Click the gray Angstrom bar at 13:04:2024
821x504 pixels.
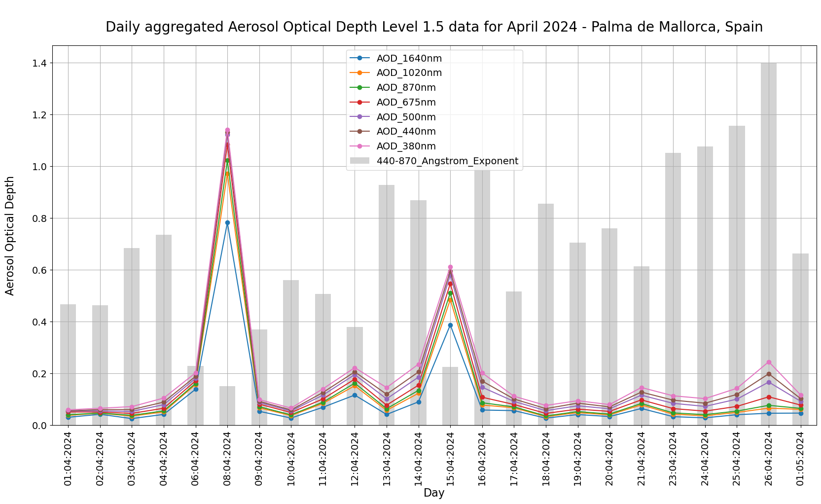click(x=387, y=305)
